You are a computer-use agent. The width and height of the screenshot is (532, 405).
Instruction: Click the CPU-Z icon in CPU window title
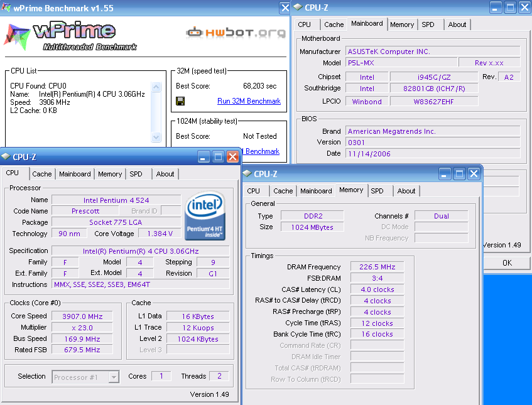6,156
